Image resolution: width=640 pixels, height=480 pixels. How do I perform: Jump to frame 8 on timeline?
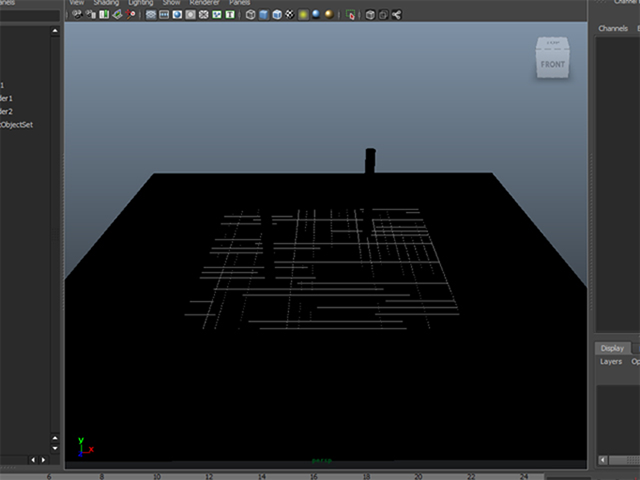point(102,476)
